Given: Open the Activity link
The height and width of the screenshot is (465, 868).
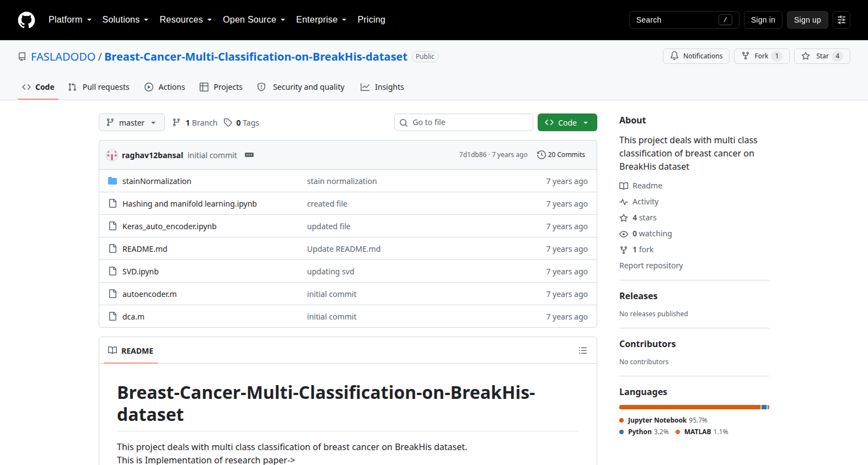Looking at the screenshot, I should pyautogui.click(x=639, y=202).
